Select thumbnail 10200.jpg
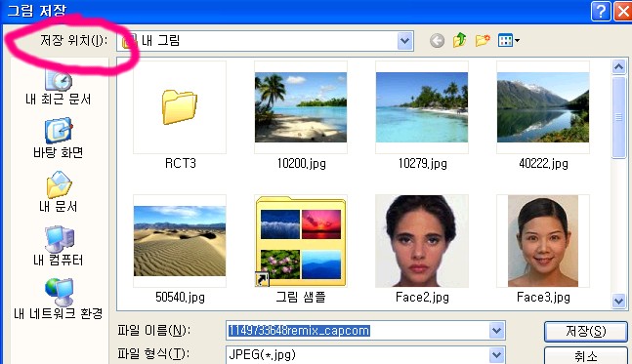The width and height of the screenshot is (632, 364). [x=301, y=107]
